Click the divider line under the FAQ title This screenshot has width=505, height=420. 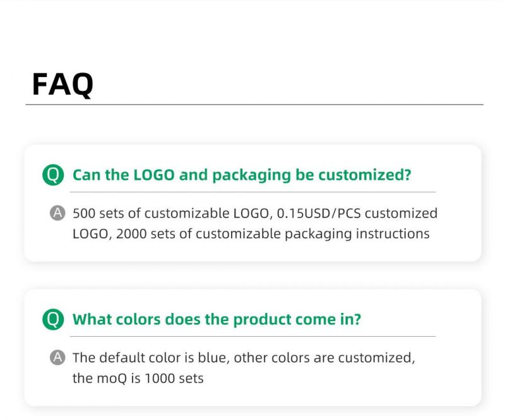tap(254, 105)
